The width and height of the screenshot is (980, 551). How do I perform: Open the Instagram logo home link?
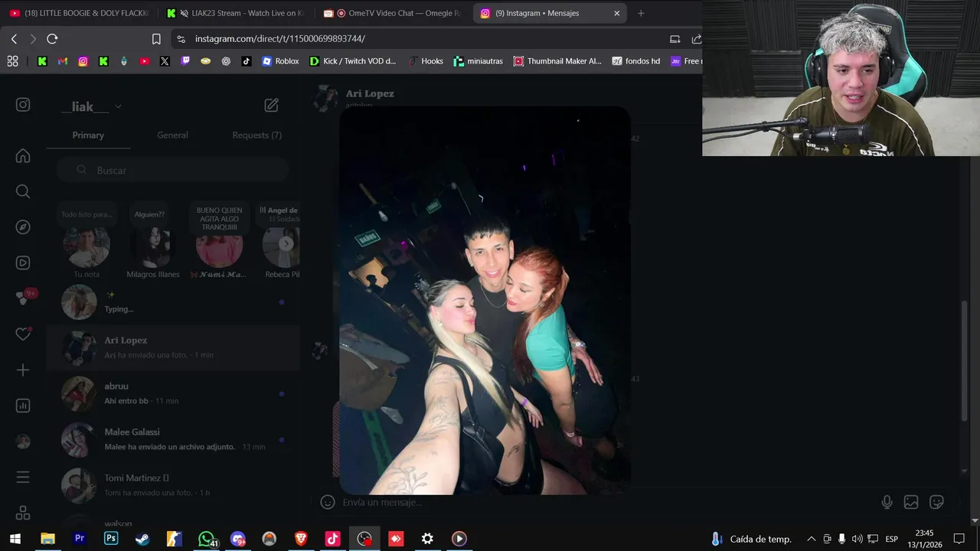point(23,105)
